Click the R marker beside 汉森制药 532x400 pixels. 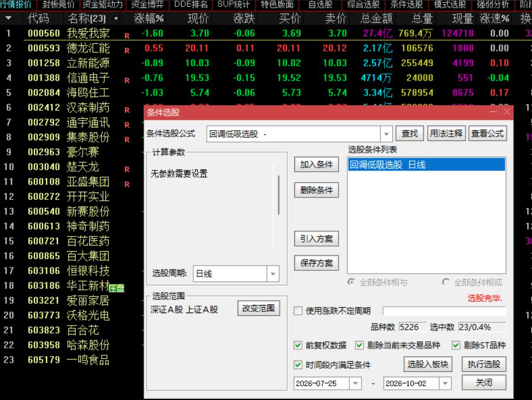pos(127,110)
